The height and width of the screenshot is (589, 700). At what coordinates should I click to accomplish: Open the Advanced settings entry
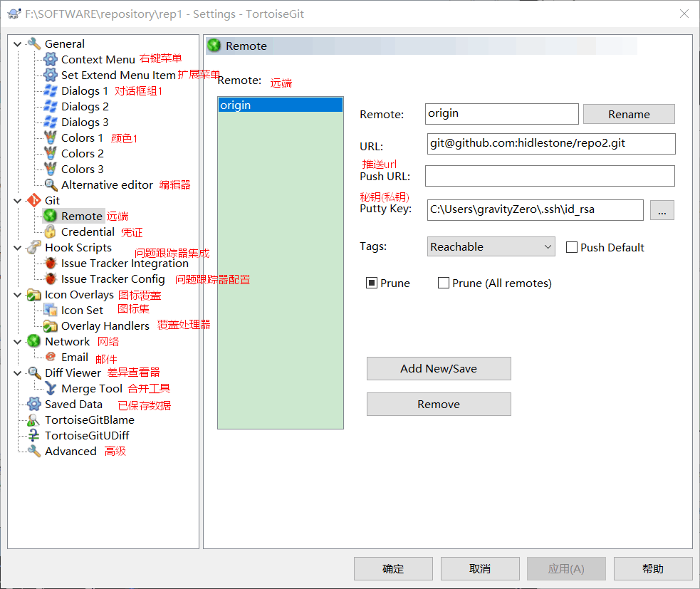point(70,452)
